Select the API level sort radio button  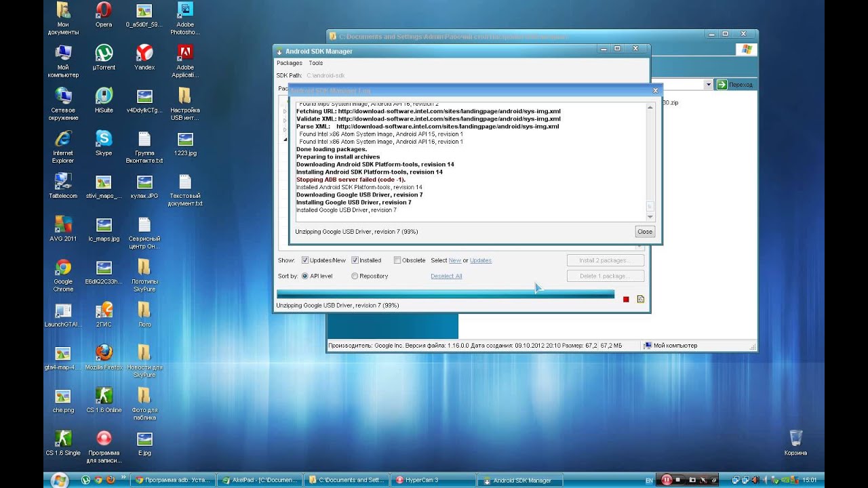pyautogui.click(x=305, y=276)
